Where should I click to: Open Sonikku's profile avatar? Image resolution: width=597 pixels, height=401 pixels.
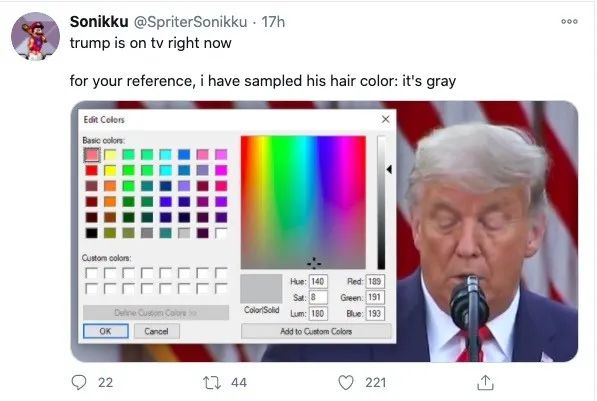(35, 36)
